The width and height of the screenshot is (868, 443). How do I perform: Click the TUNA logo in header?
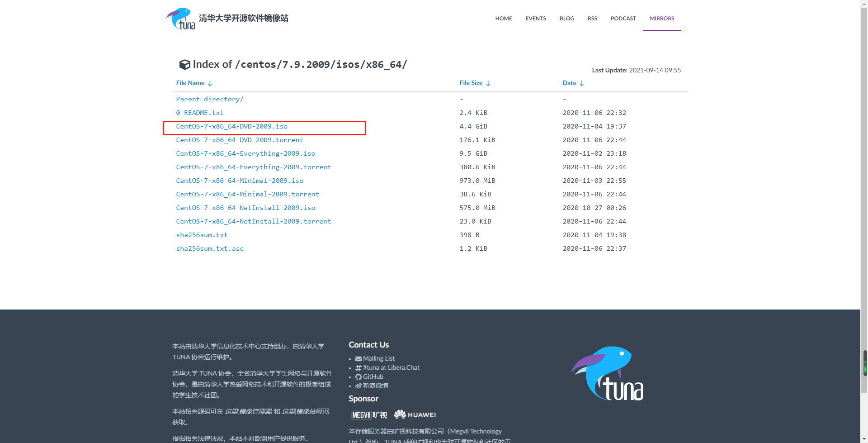tap(181, 19)
